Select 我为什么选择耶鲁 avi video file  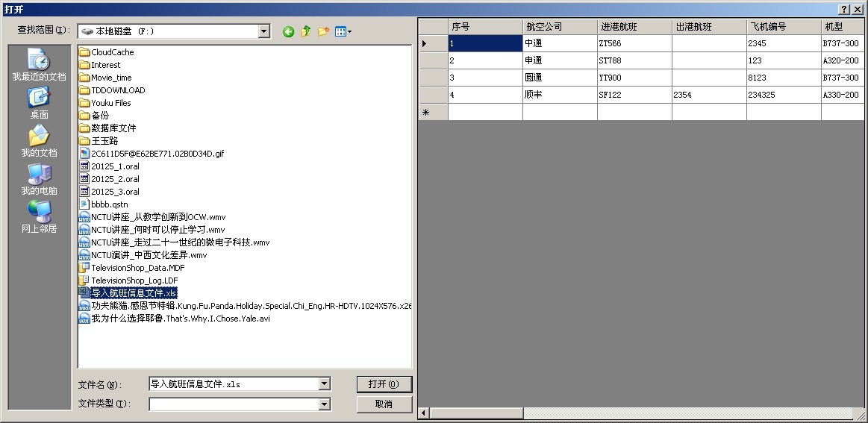[175, 319]
